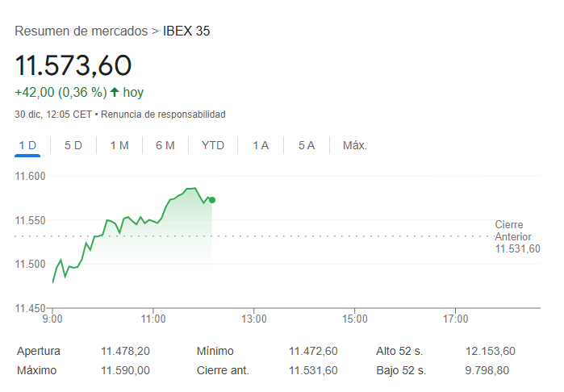Click the Cierre Anterior 11.531,60 label
564x392 pixels.
(517, 236)
